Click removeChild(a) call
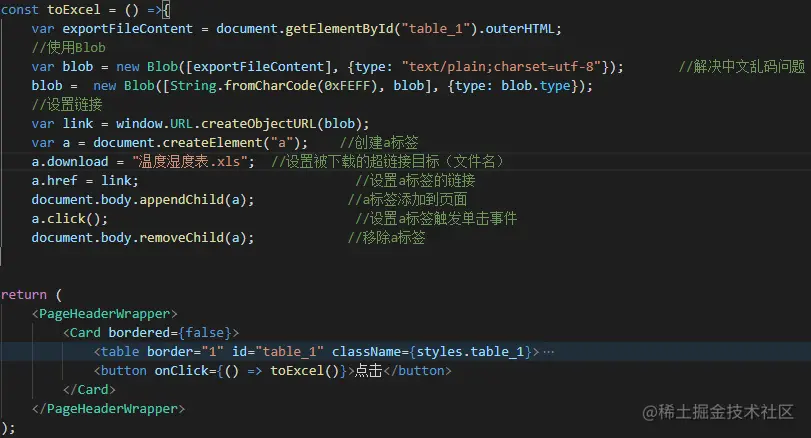The height and width of the screenshot is (438, 811). point(193,238)
